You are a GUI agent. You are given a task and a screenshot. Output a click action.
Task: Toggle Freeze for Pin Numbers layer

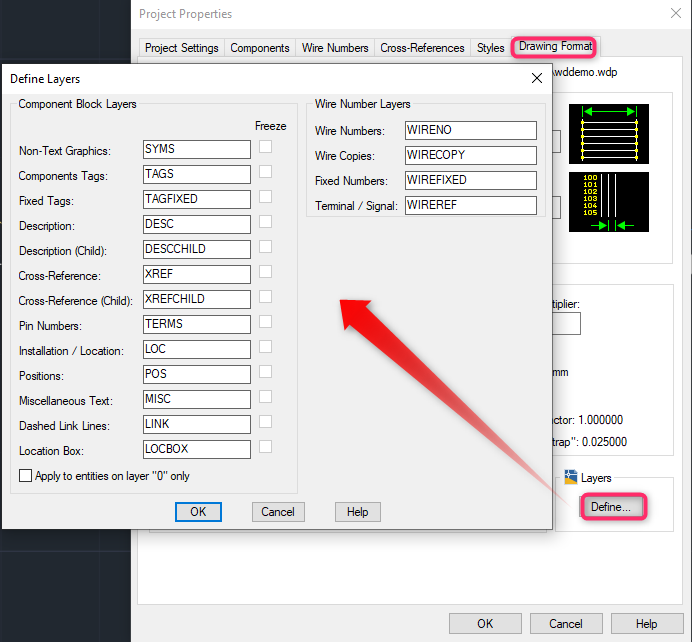pos(265,322)
